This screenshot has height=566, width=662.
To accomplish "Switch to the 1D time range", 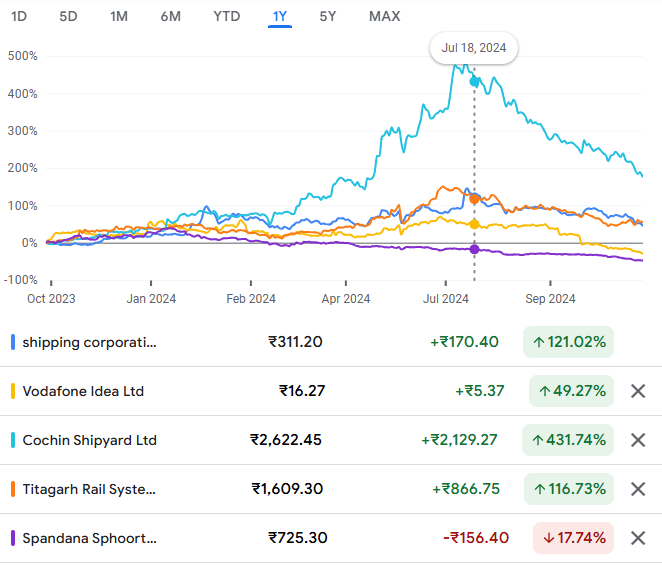I will click(x=19, y=16).
